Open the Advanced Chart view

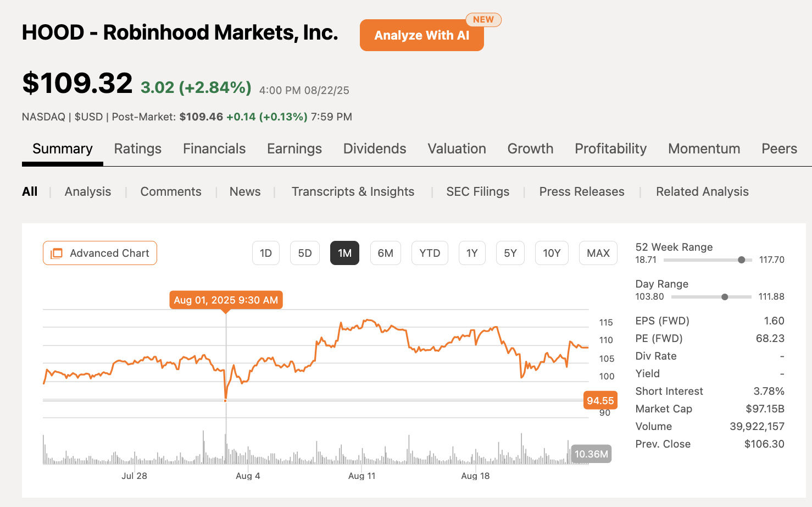pyautogui.click(x=99, y=253)
